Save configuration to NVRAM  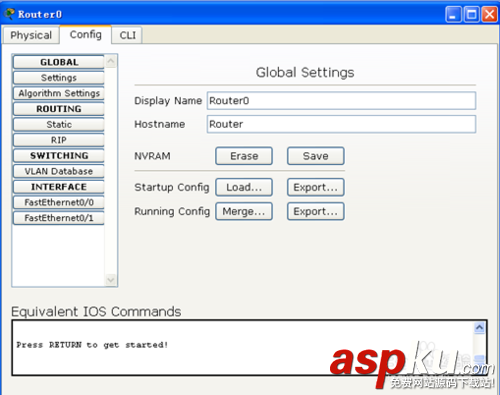point(316,156)
